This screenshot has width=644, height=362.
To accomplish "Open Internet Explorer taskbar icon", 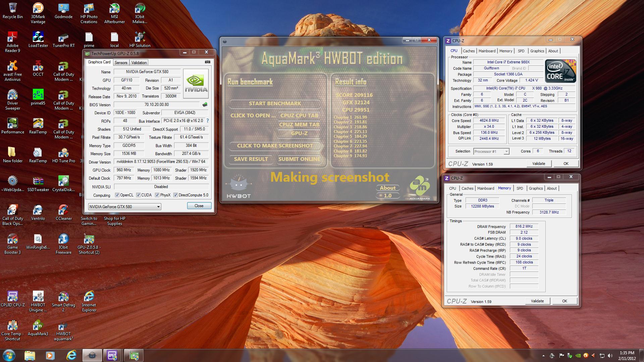I will click(x=71, y=355).
